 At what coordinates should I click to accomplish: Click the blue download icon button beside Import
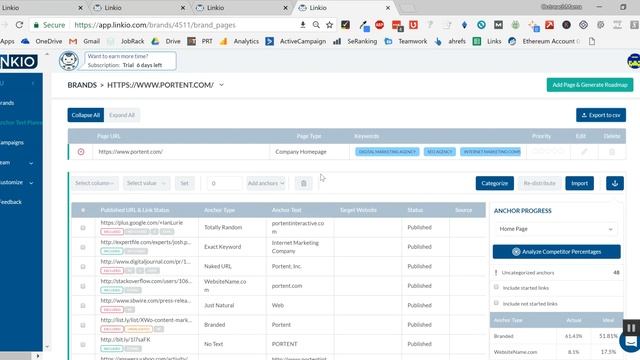click(615, 183)
